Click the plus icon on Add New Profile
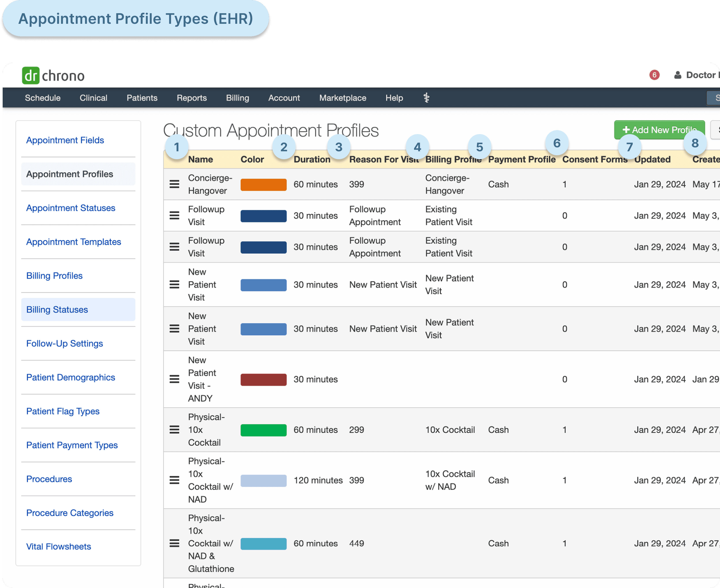Viewport: 720px width, 588px height. (x=626, y=130)
